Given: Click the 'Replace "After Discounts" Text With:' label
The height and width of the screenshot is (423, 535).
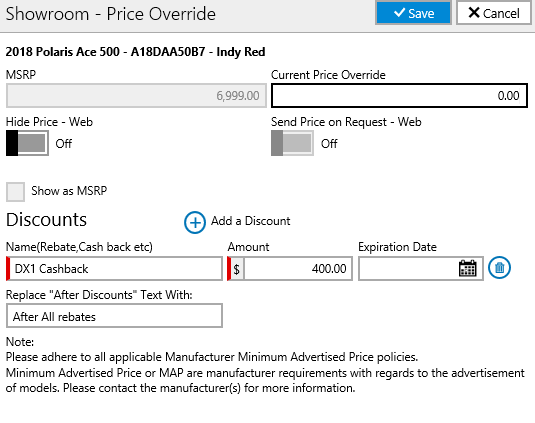Looking at the screenshot, I should (99, 295).
